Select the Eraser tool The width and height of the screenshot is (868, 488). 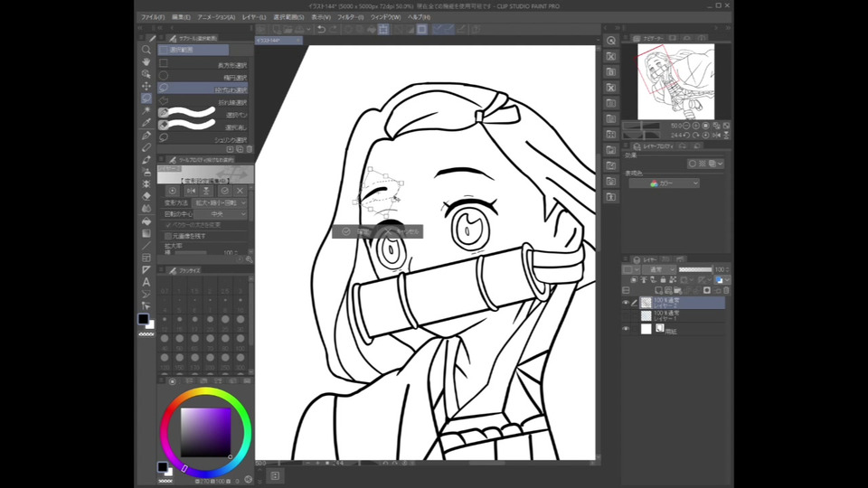pyautogui.click(x=146, y=196)
